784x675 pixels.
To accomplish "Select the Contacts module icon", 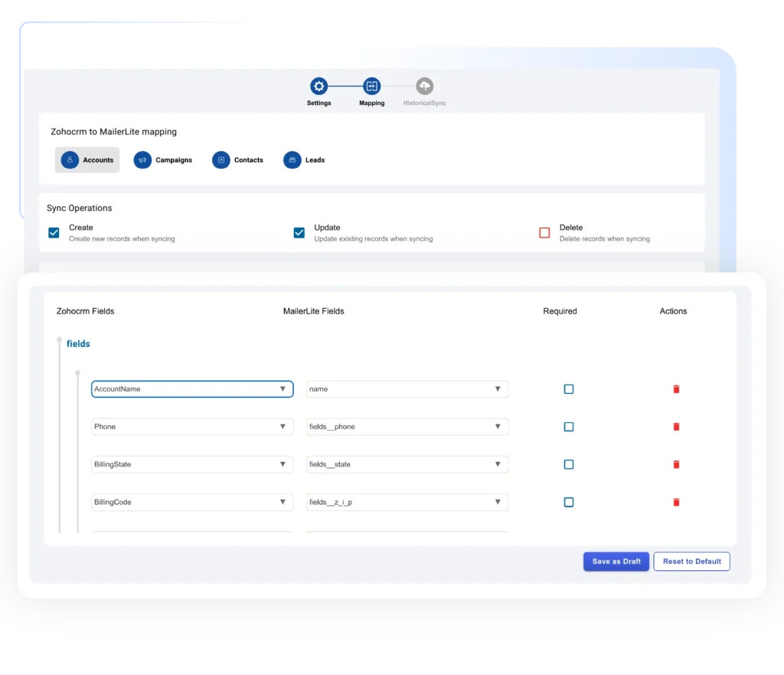I will pyautogui.click(x=221, y=160).
